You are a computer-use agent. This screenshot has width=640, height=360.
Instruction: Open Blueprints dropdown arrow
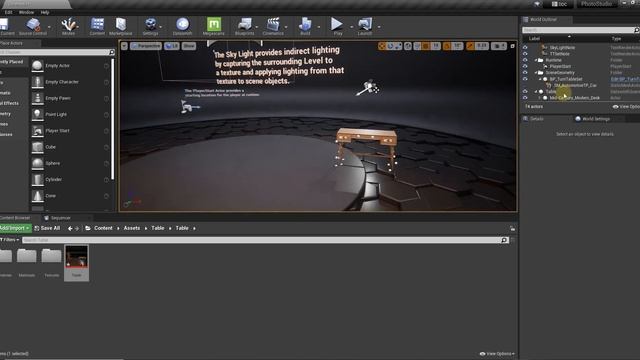point(257,27)
